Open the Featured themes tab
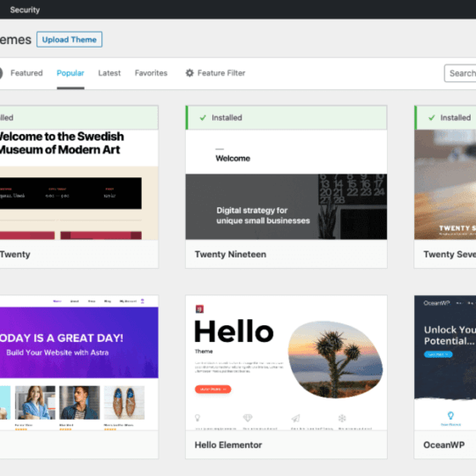The width and height of the screenshot is (476, 476). pos(26,73)
